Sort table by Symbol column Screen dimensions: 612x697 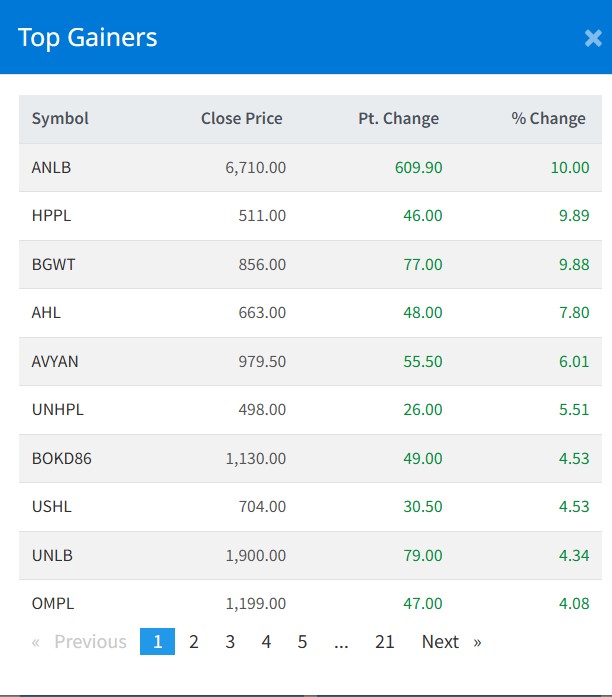(x=60, y=118)
